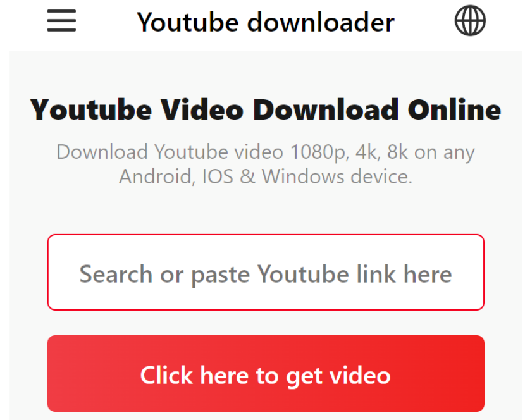The height and width of the screenshot is (420, 525).
Task: Focus the Search or paste Youtube link field
Action: click(x=266, y=272)
